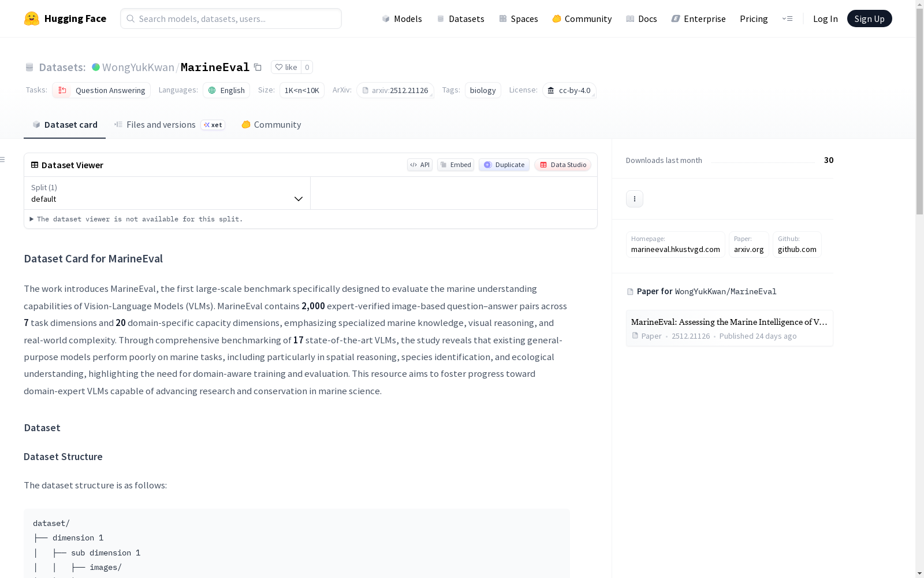Click the cc-by-4.0 license icon
Viewport: 924px width, 578px height.
point(551,90)
